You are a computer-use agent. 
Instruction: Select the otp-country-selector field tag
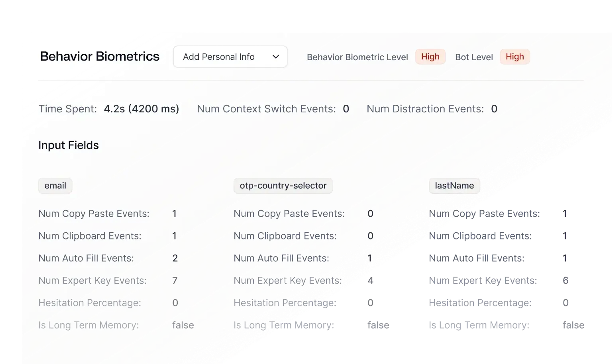[x=283, y=186]
